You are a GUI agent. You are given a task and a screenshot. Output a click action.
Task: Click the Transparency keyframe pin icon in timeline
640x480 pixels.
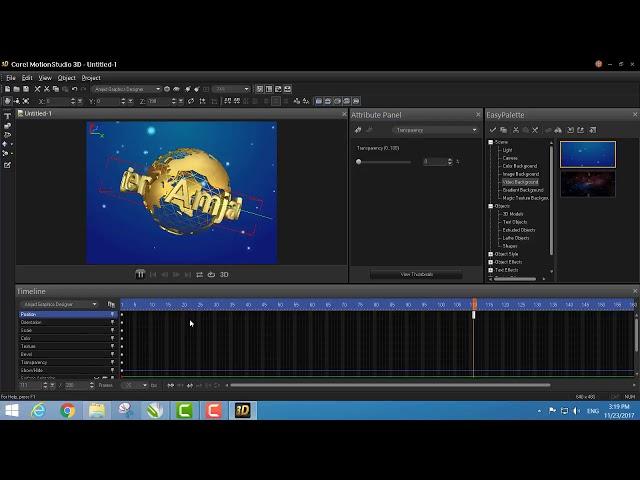[x=112, y=362]
